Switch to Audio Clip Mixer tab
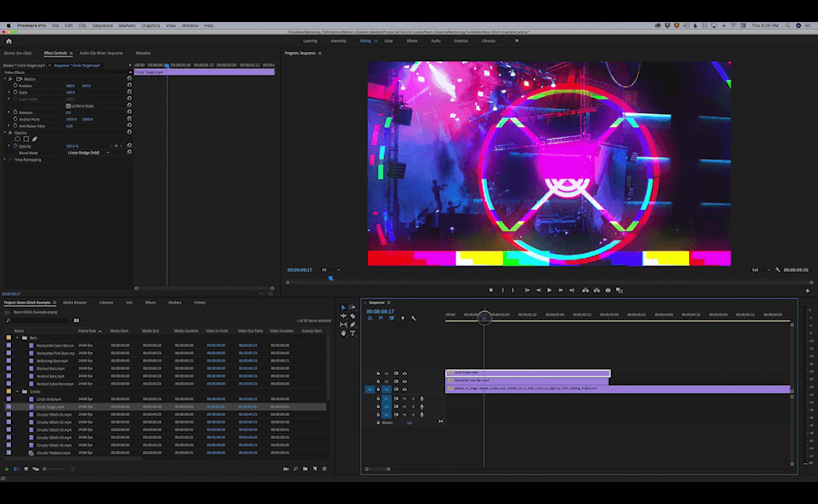 [x=101, y=53]
